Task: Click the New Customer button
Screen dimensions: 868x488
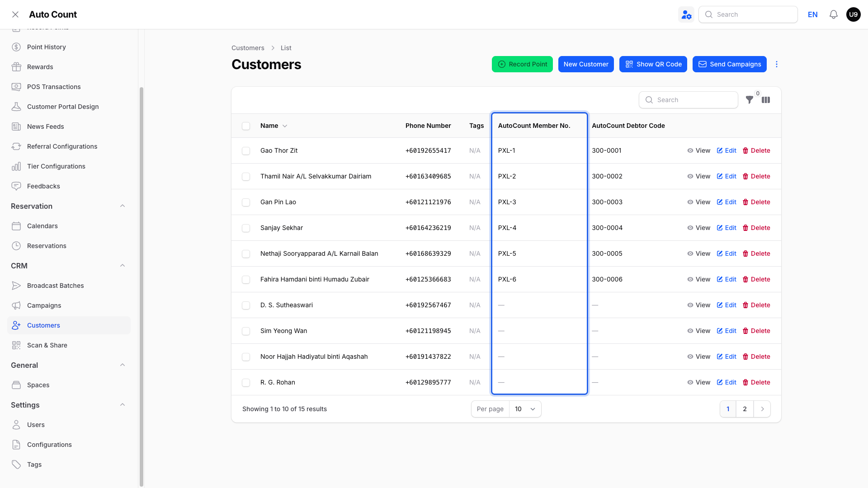Action: pyautogui.click(x=586, y=64)
